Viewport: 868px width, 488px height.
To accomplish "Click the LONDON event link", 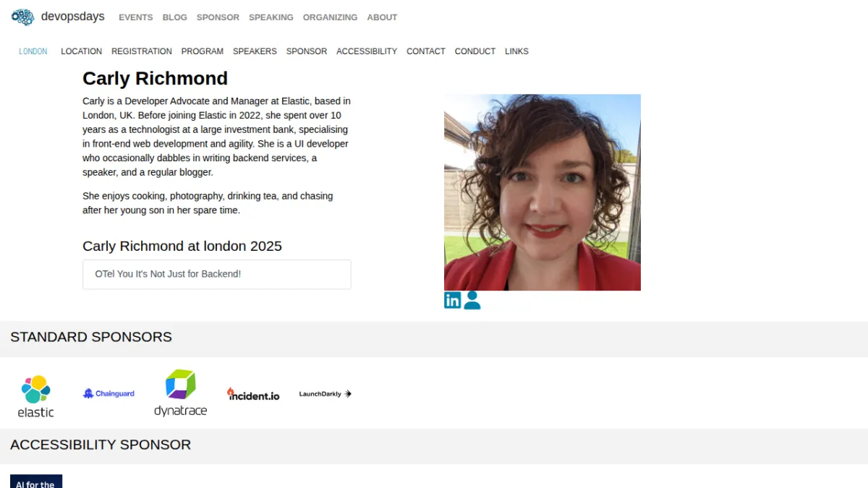I will point(33,51).
